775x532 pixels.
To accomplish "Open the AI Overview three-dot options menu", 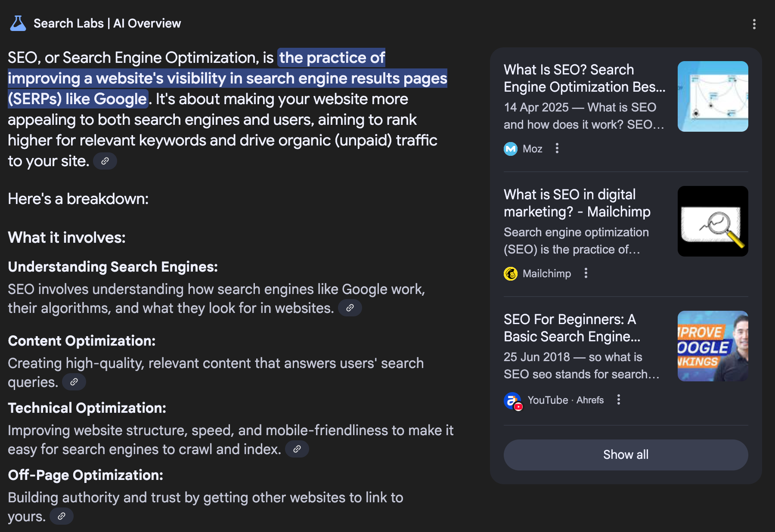I will (754, 24).
